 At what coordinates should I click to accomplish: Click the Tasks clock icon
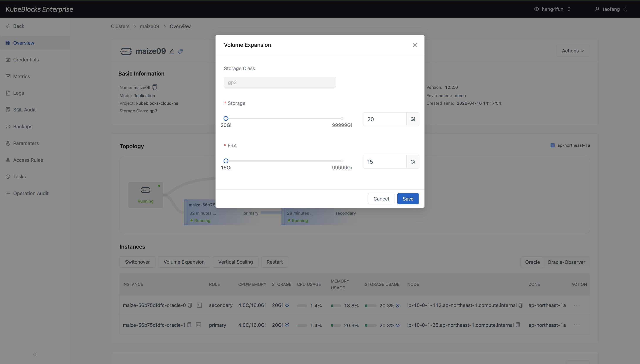point(8,177)
